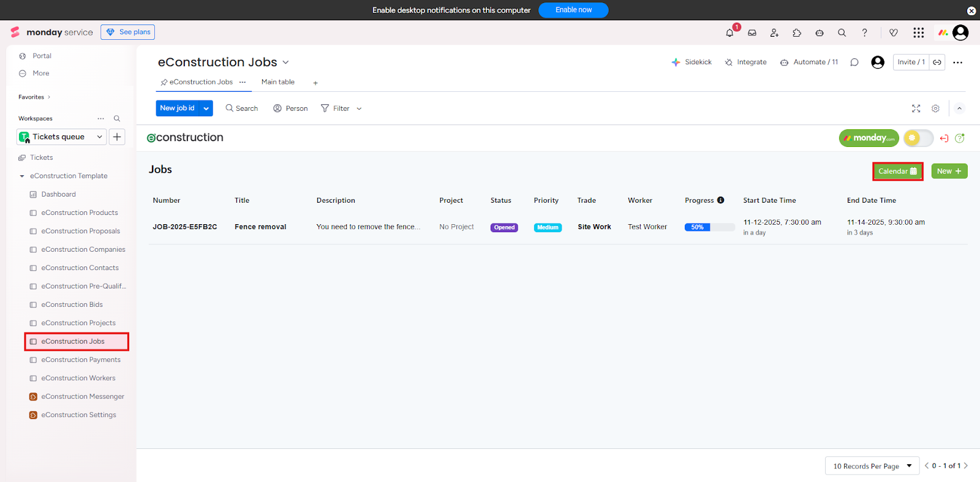This screenshot has height=482, width=980.
Task: Switch to the Main table tab
Action: [x=277, y=82]
